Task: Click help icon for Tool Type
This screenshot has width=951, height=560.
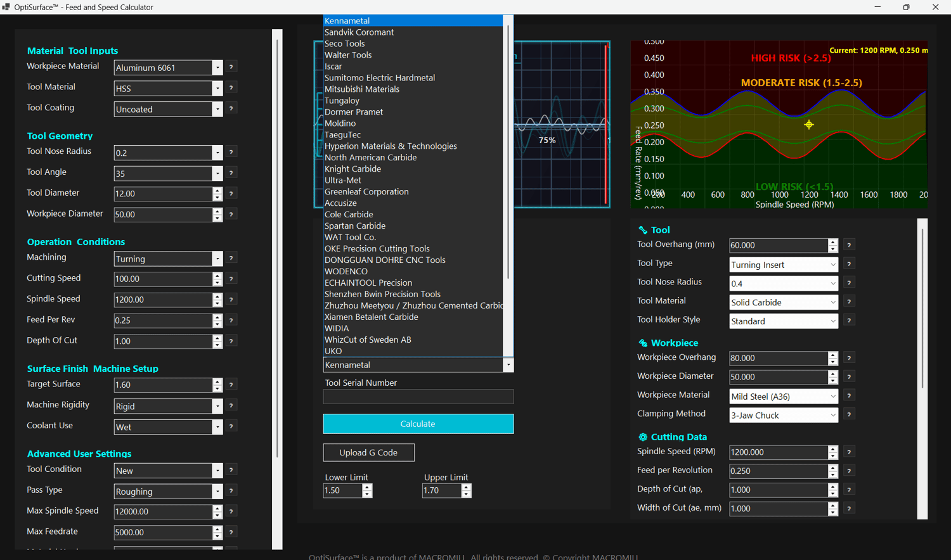Action: point(849,264)
